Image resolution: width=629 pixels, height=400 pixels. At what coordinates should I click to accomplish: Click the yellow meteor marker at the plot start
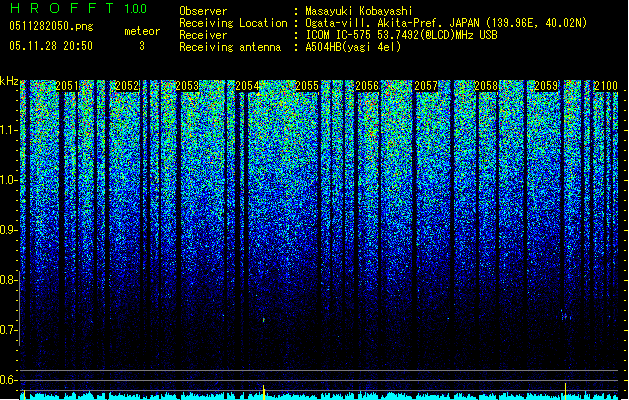(x=25, y=394)
